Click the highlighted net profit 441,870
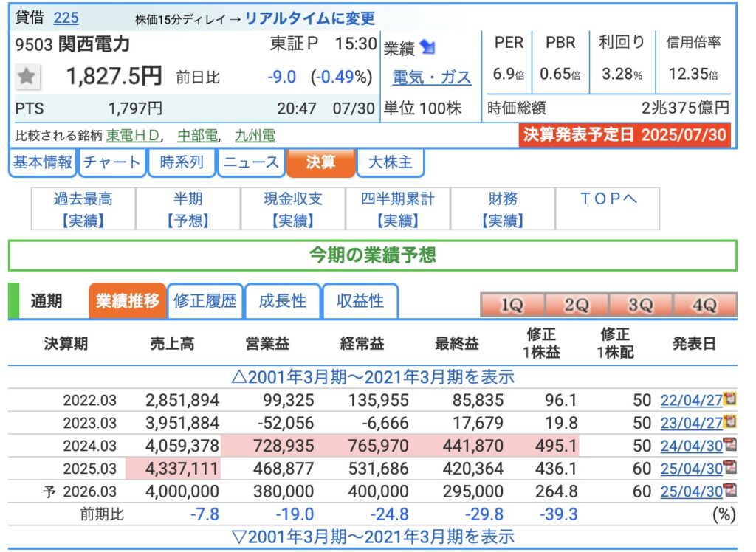Image resolution: width=756 pixels, height=552 pixels. [x=473, y=446]
